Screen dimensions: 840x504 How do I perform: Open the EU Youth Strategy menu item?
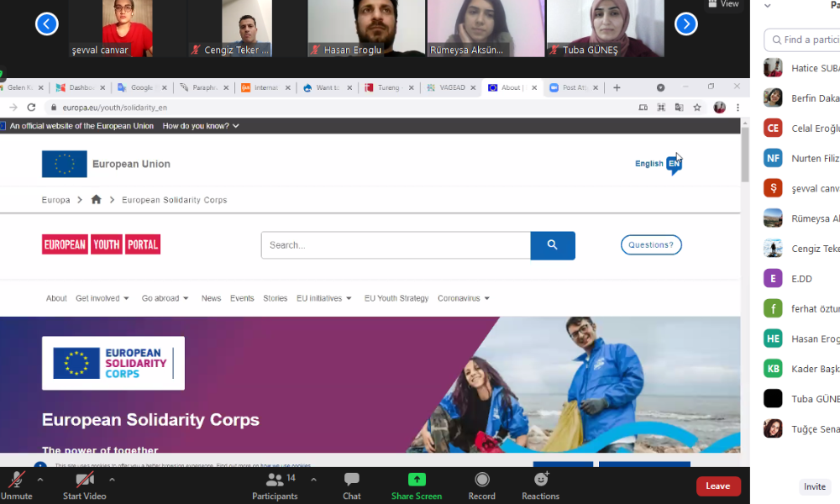(396, 298)
